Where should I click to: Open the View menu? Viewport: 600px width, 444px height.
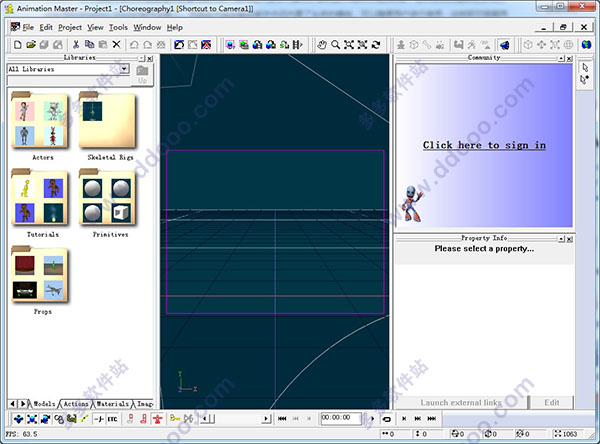95,28
